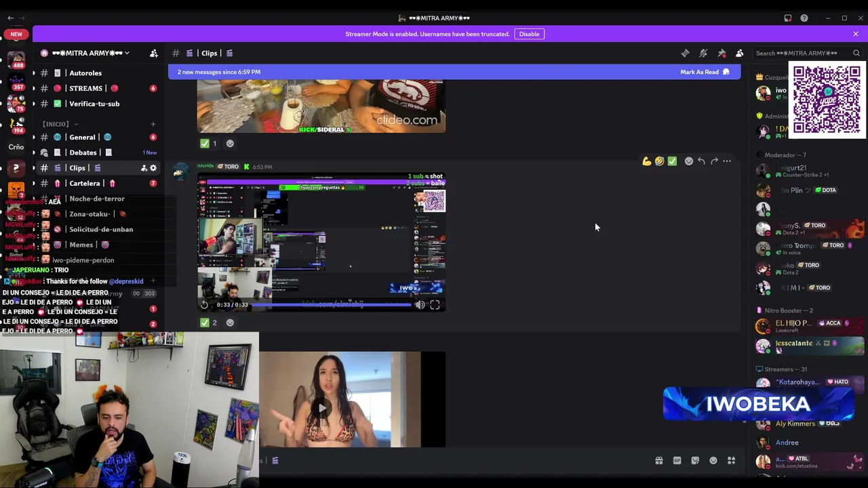Click Mark As Read button
The height and width of the screenshot is (488, 868).
coord(705,72)
